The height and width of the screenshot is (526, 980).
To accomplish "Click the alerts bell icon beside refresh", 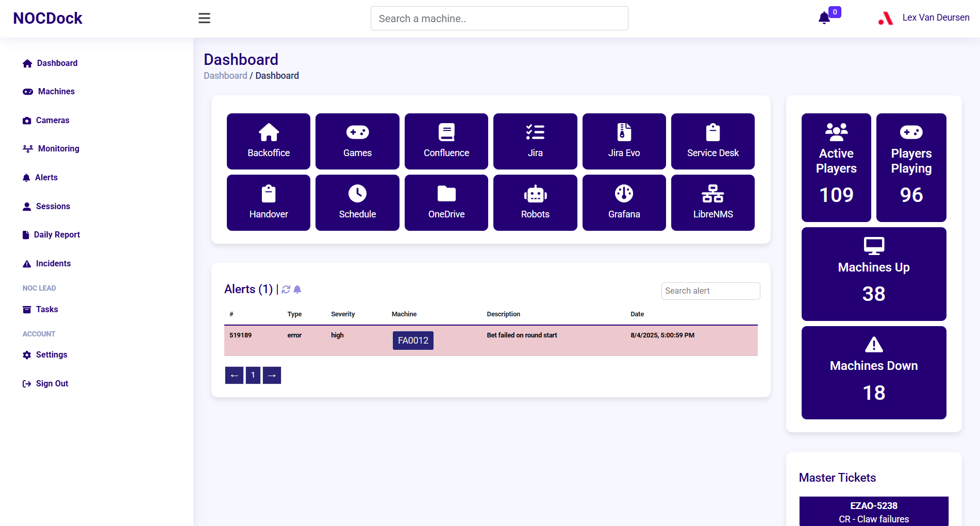I will 297,290.
